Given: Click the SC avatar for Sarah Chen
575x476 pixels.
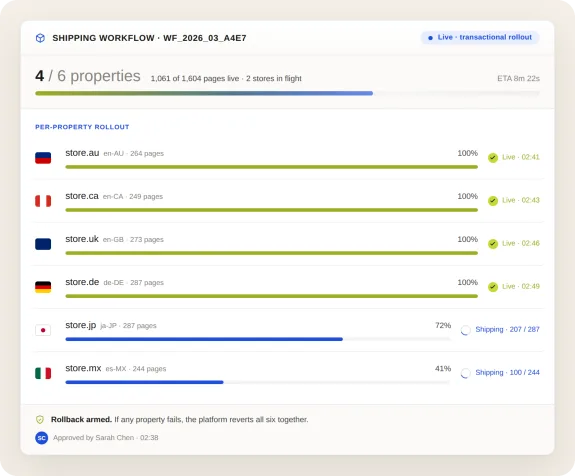Looking at the screenshot, I should coord(41,437).
